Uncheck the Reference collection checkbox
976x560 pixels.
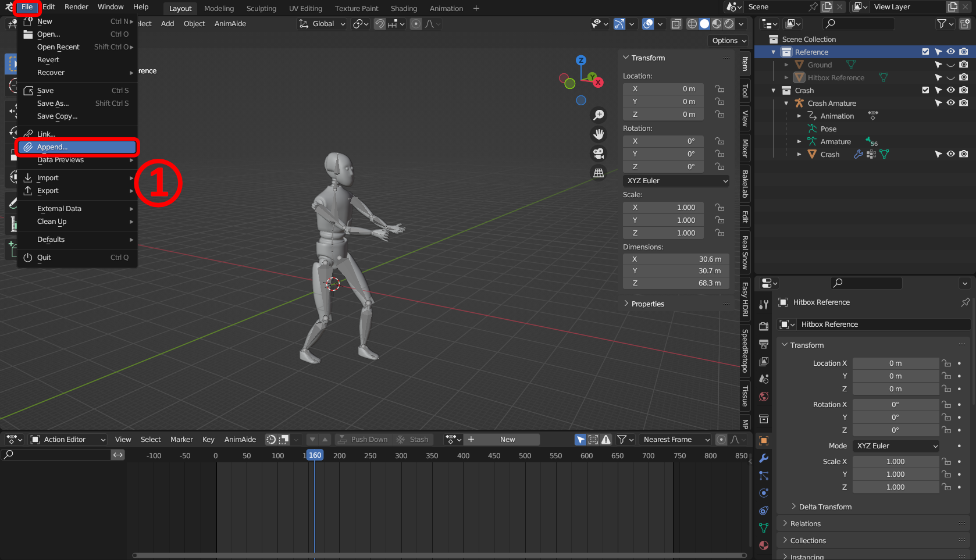tap(925, 52)
